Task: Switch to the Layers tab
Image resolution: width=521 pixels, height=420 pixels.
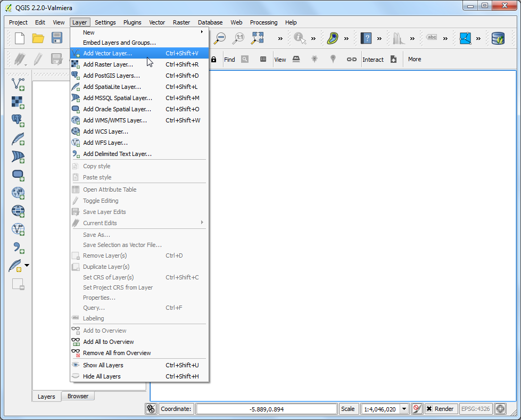Action: pyautogui.click(x=46, y=397)
